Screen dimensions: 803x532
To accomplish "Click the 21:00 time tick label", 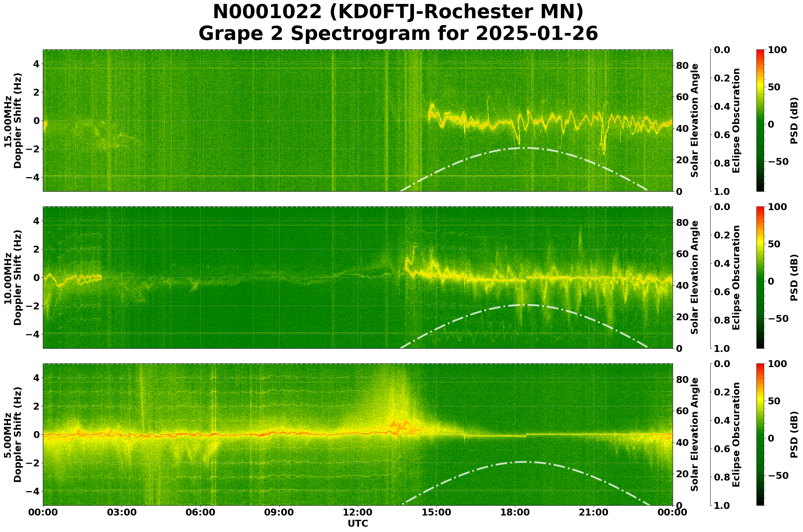I will click(x=593, y=512).
